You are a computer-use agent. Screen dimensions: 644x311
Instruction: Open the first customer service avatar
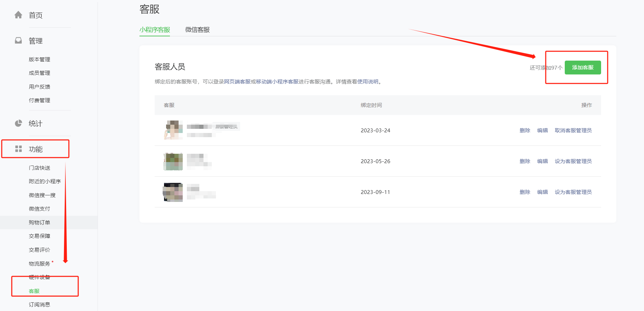pyautogui.click(x=173, y=130)
